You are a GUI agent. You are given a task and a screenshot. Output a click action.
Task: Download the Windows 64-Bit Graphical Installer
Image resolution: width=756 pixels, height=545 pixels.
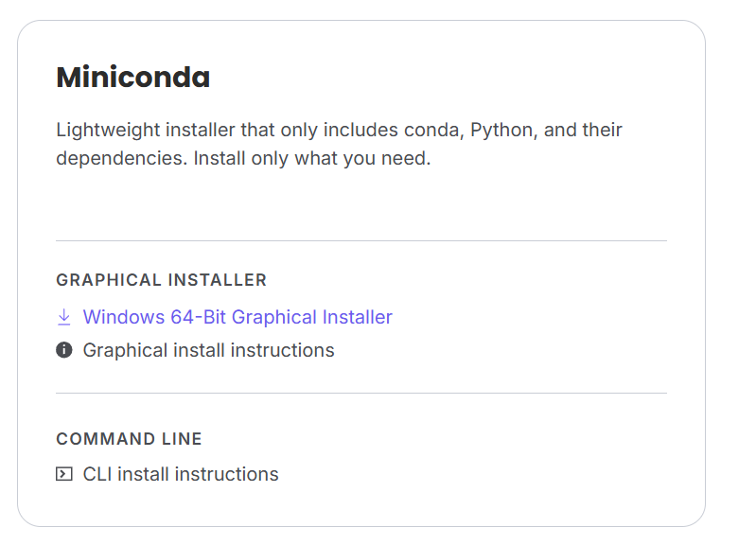coord(237,318)
